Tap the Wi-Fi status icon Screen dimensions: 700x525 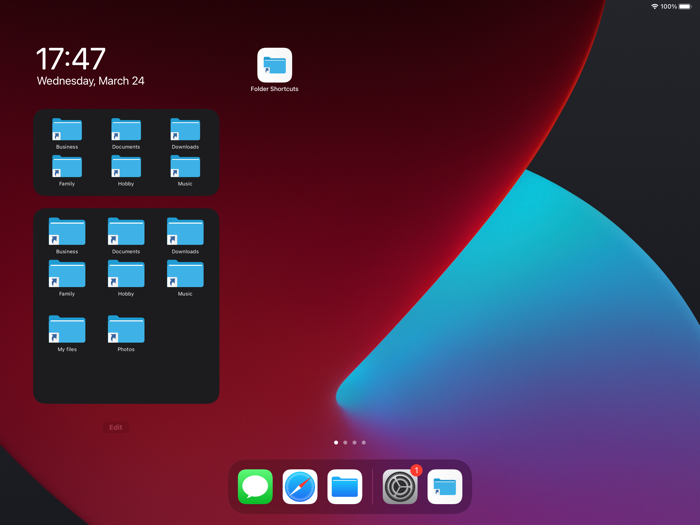coord(654,6)
